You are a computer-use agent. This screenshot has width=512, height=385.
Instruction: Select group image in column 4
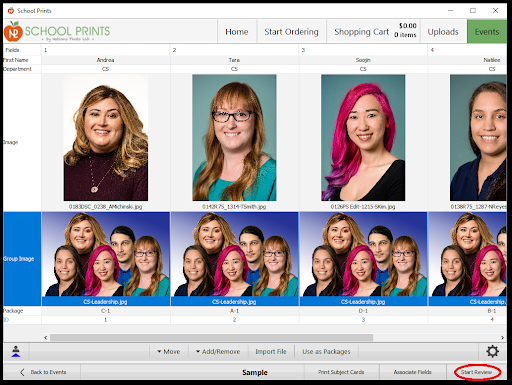click(x=468, y=254)
